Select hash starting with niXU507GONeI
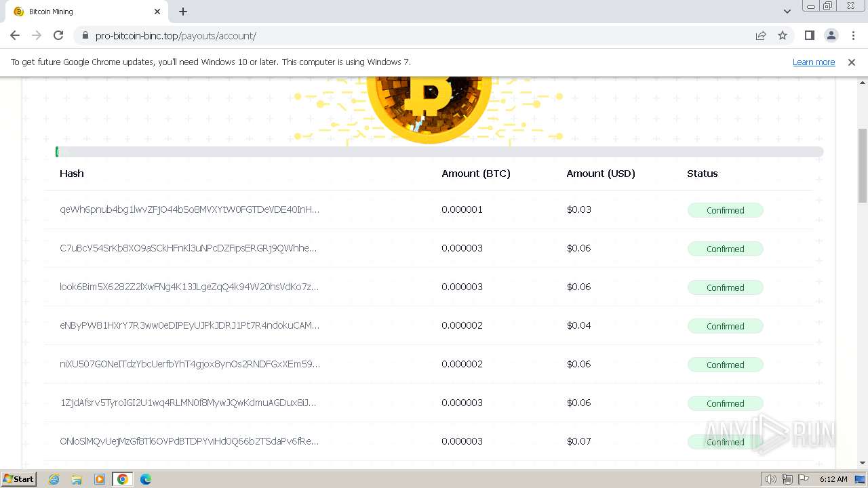The width and height of the screenshot is (868, 488). pos(190,364)
